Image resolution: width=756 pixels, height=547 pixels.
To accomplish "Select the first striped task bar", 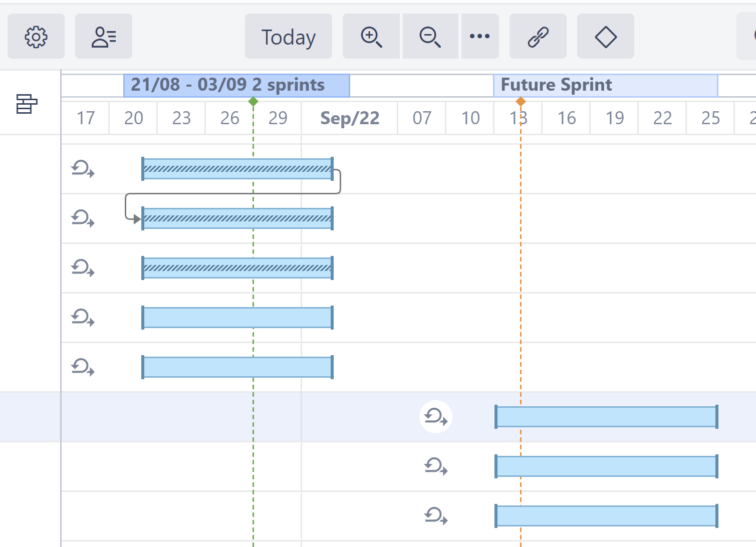I will coord(237,169).
